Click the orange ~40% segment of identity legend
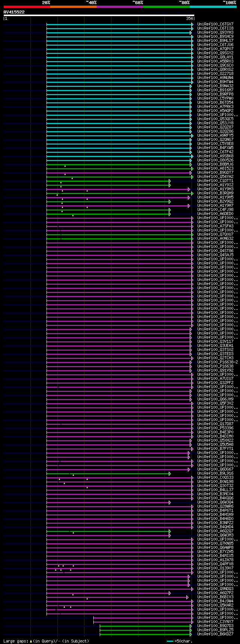 (73, 7)
